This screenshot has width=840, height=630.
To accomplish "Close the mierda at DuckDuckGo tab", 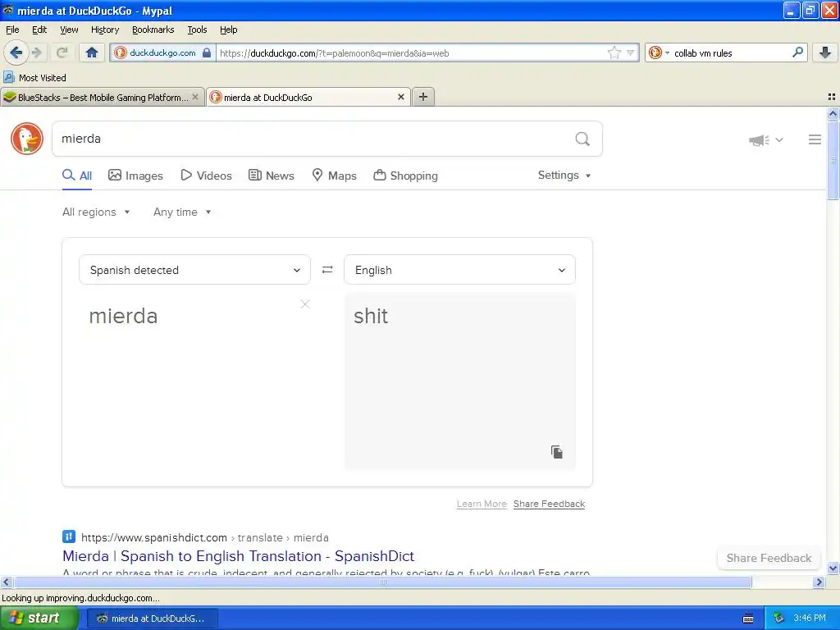I will coord(400,97).
